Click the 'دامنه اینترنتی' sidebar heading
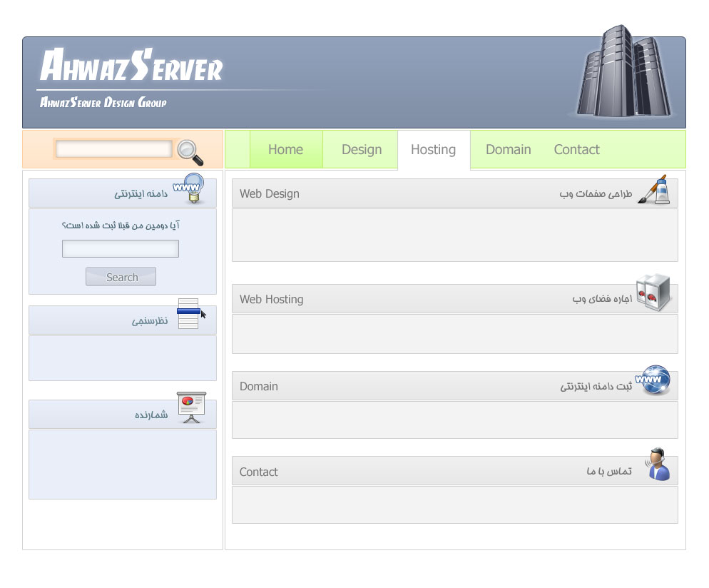 coord(141,194)
